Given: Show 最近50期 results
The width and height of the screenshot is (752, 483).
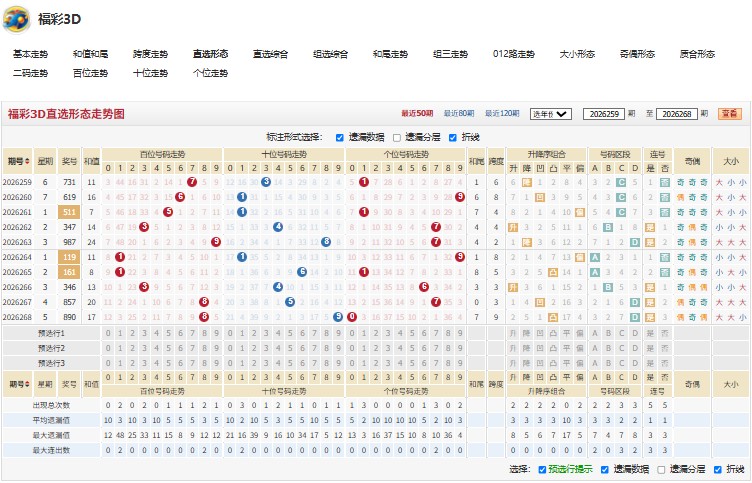Looking at the screenshot, I should pos(417,114).
